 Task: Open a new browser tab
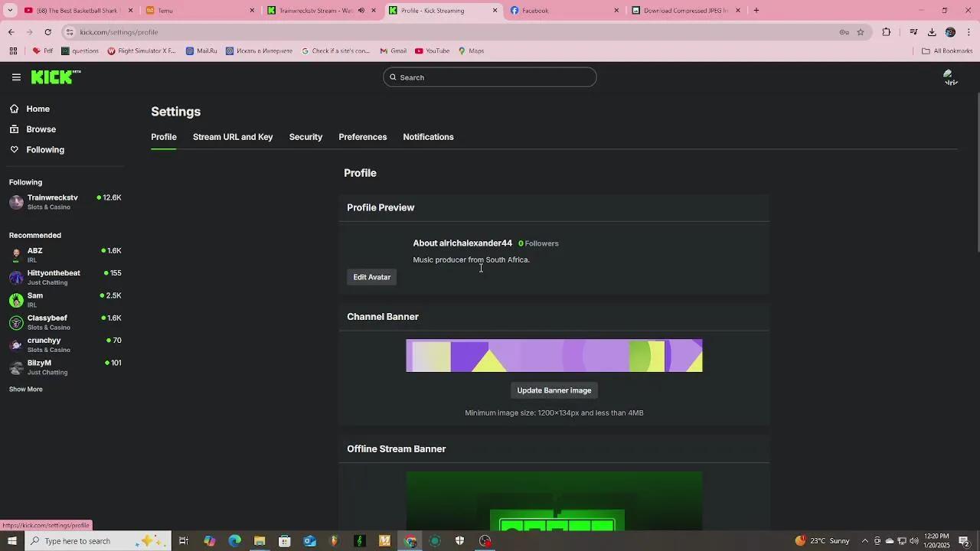pos(756,11)
